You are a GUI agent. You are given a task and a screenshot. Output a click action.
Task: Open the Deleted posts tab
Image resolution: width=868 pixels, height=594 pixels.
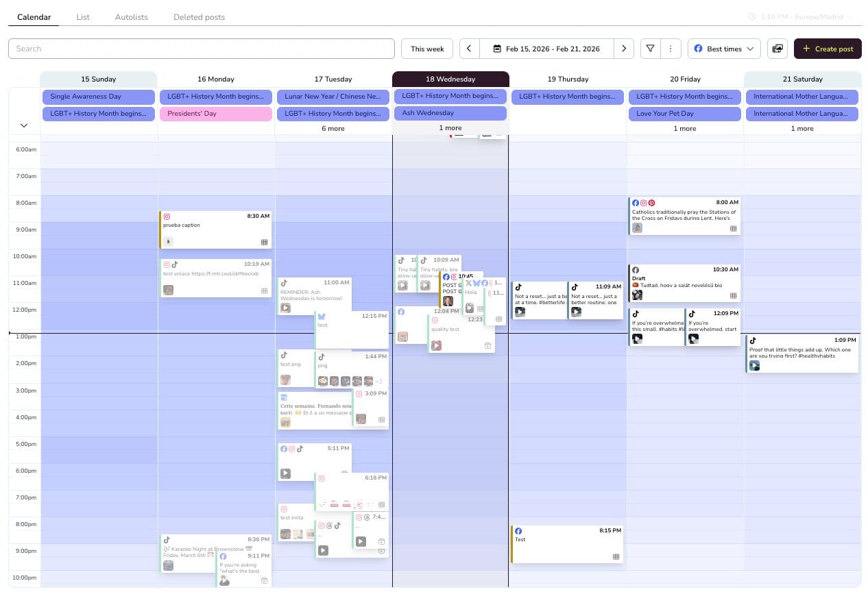(199, 17)
